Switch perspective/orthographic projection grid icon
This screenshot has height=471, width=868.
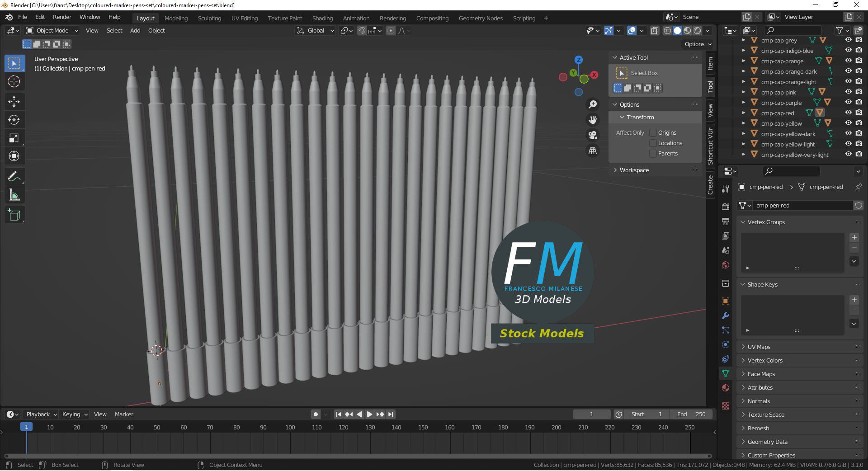[592, 151]
